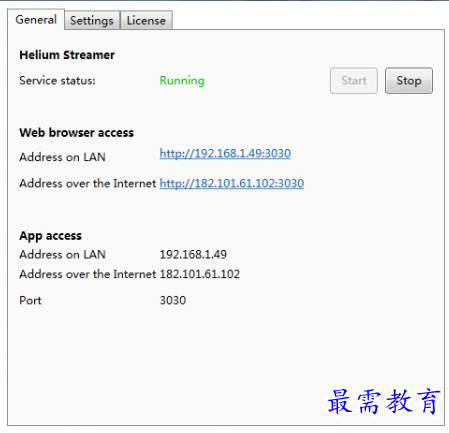The width and height of the screenshot is (449, 433).
Task: Click the Port label
Action: pos(30,301)
